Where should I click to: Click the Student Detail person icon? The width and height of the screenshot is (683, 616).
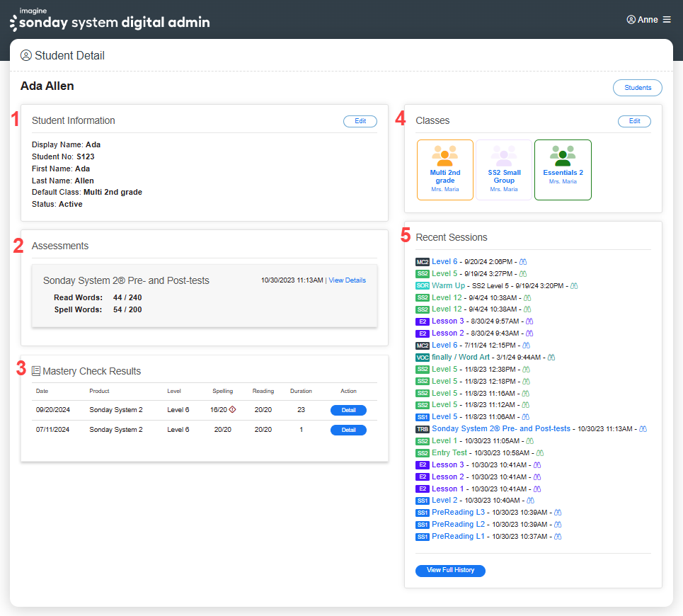pyautogui.click(x=26, y=55)
